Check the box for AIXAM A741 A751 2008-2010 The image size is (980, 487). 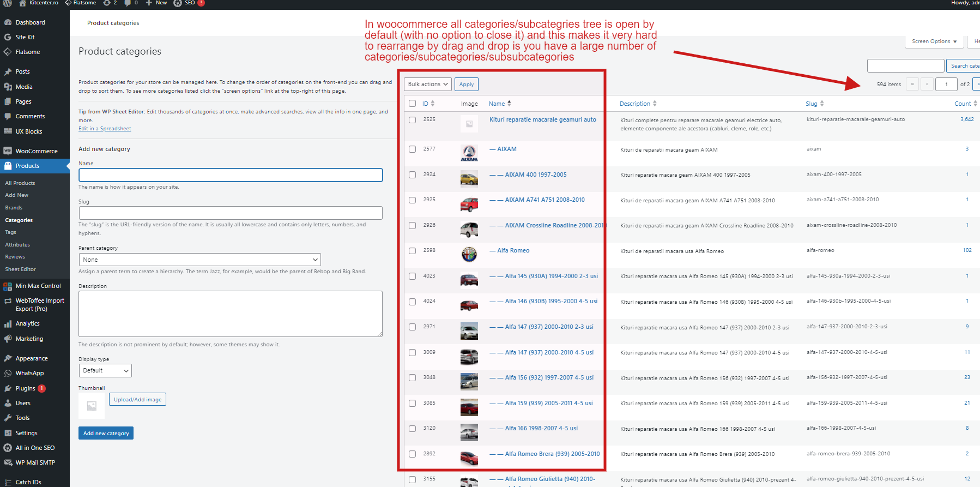412,200
